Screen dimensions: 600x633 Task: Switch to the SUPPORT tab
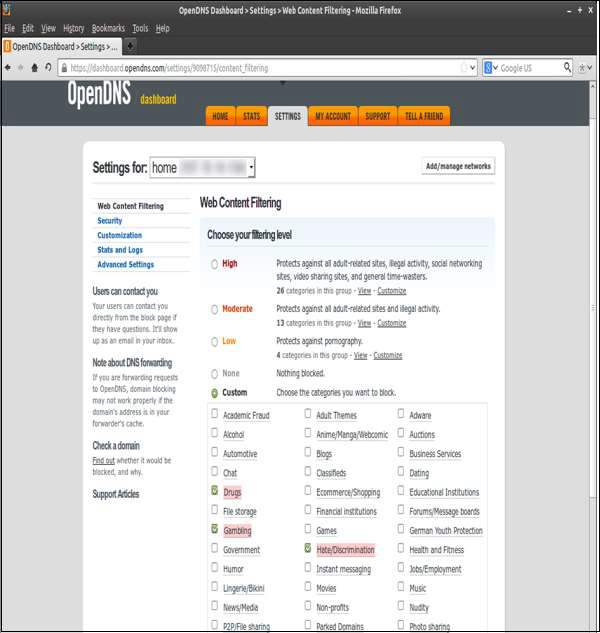[x=378, y=116]
